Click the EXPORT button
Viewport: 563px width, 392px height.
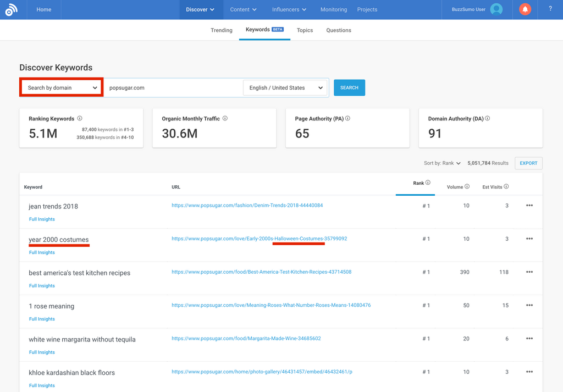pyautogui.click(x=528, y=163)
